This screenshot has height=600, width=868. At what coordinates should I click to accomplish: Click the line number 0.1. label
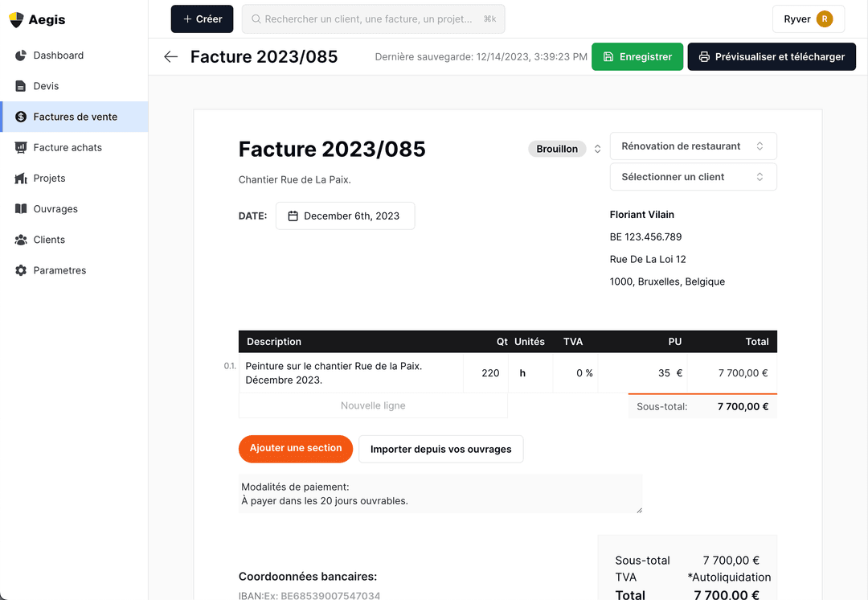(230, 366)
